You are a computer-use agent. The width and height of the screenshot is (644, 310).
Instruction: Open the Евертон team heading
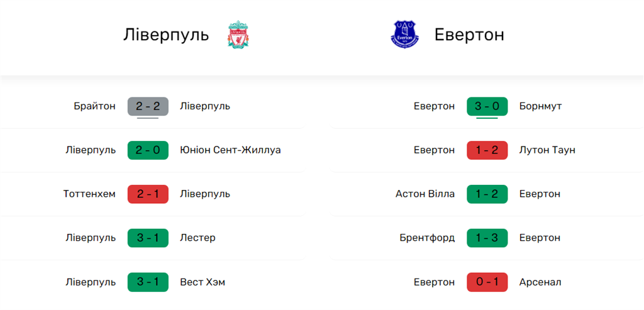tap(469, 35)
